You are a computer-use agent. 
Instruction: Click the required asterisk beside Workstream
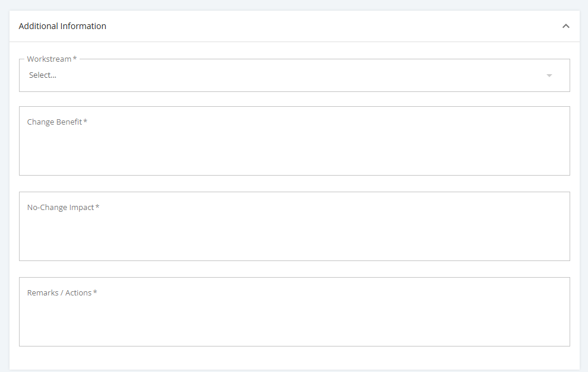[x=75, y=59]
